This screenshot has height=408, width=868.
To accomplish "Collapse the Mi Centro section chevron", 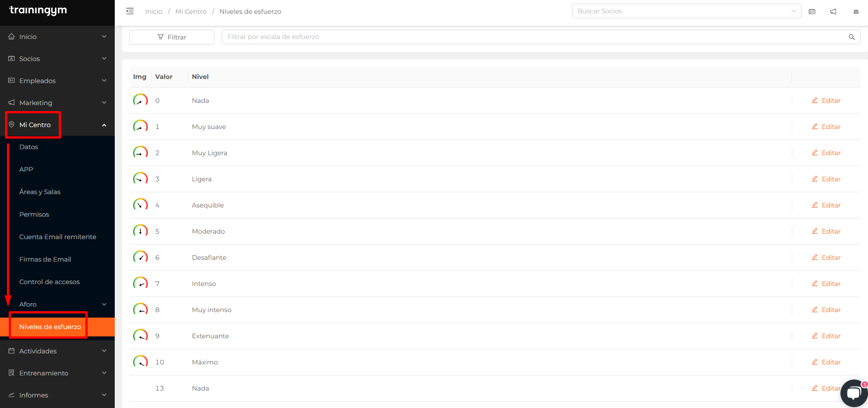I will [104, 125].
